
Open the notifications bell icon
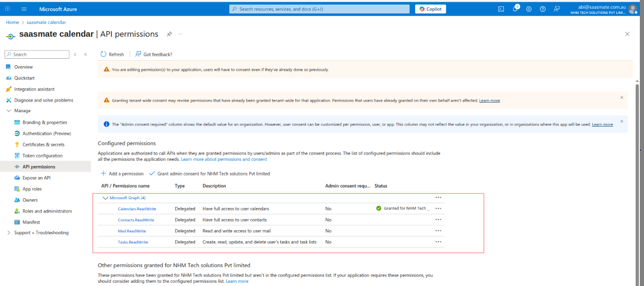click(x=515, y=9)
